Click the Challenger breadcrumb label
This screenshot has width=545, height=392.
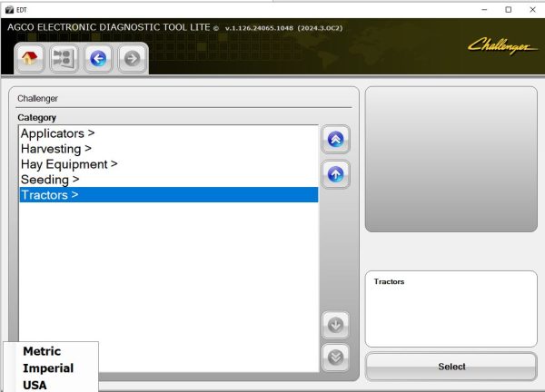coord(37,99)
